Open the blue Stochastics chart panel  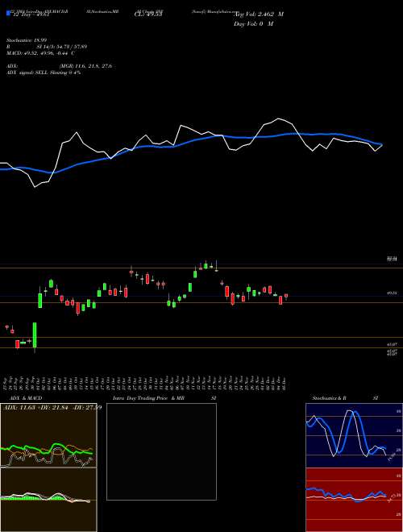tap(354, 435)
